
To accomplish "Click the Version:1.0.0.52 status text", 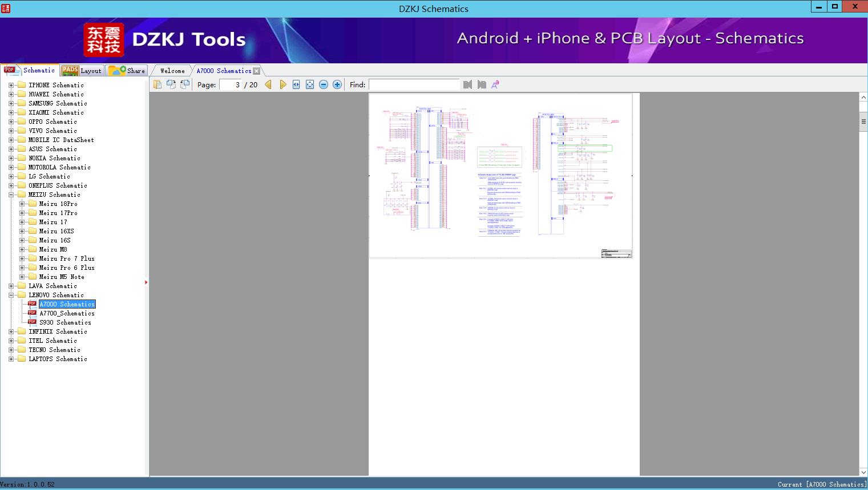I will click(x=27, y=484).
